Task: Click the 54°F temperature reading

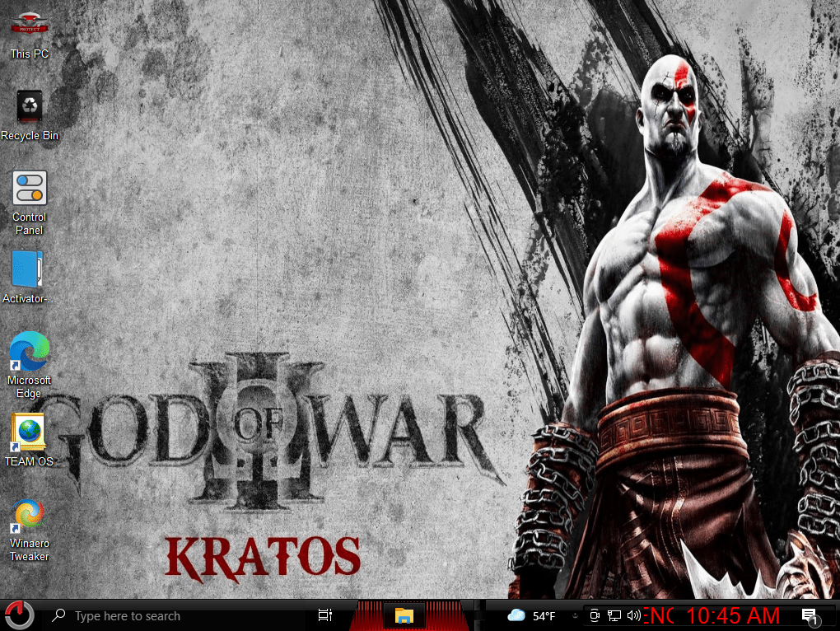Action: [x=544, y=616]
